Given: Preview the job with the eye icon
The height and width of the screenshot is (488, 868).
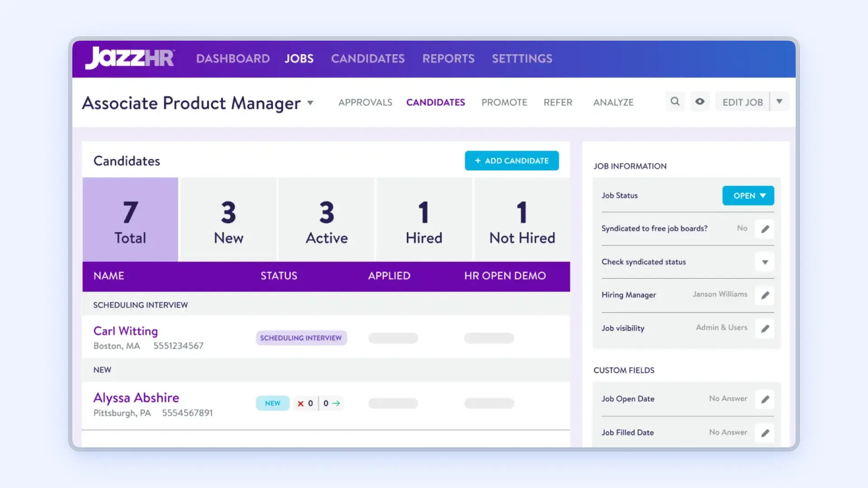Looking at the screenshot, I should tap(700, 101).
